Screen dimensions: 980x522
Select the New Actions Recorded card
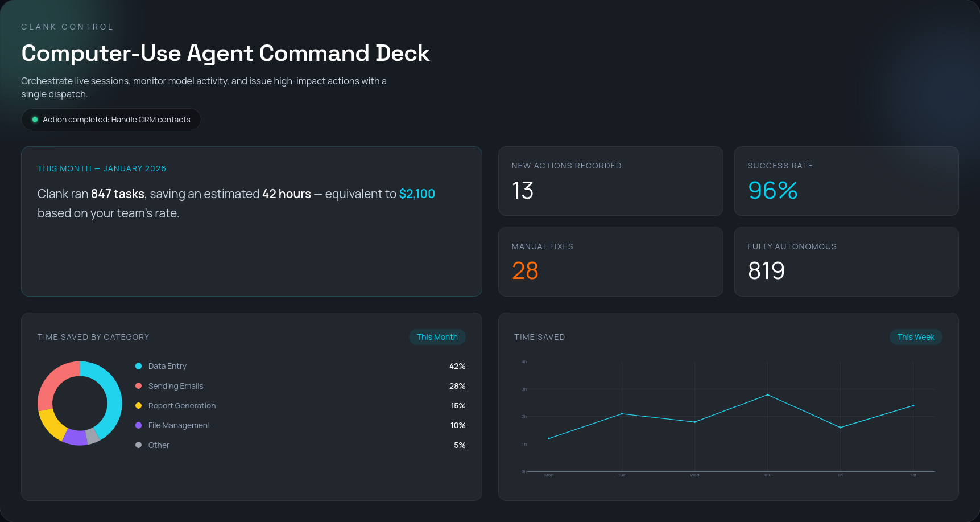(610, 181)
